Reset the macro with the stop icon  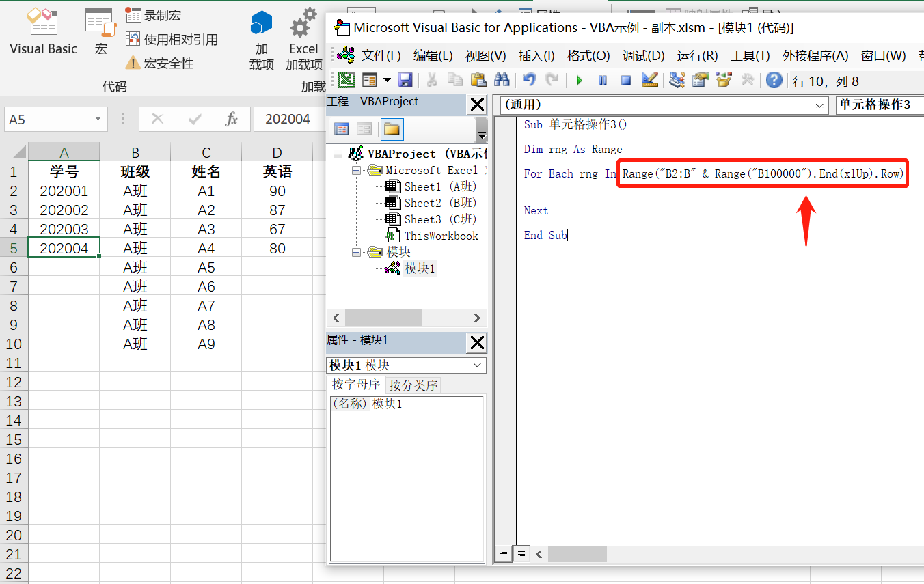coord(625,80)
